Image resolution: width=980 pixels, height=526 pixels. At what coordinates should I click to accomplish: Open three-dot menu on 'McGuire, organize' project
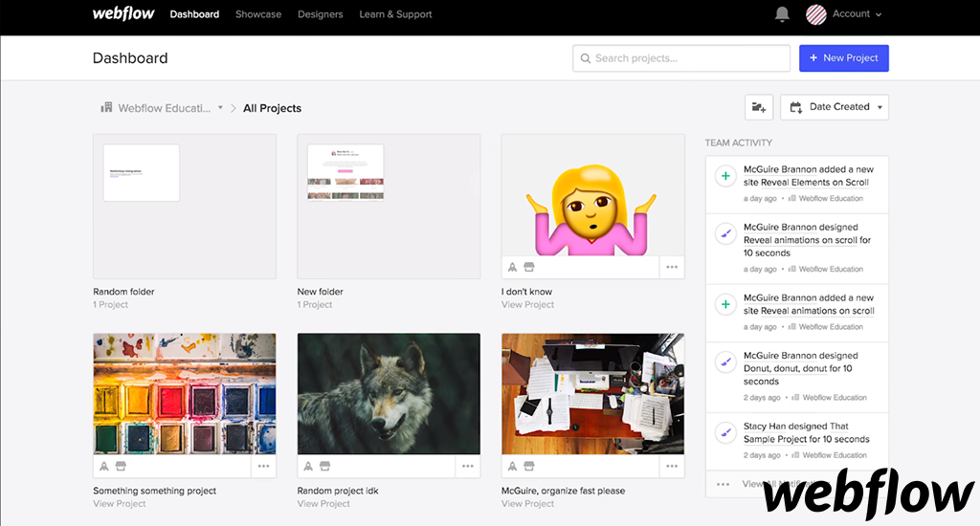672,467
